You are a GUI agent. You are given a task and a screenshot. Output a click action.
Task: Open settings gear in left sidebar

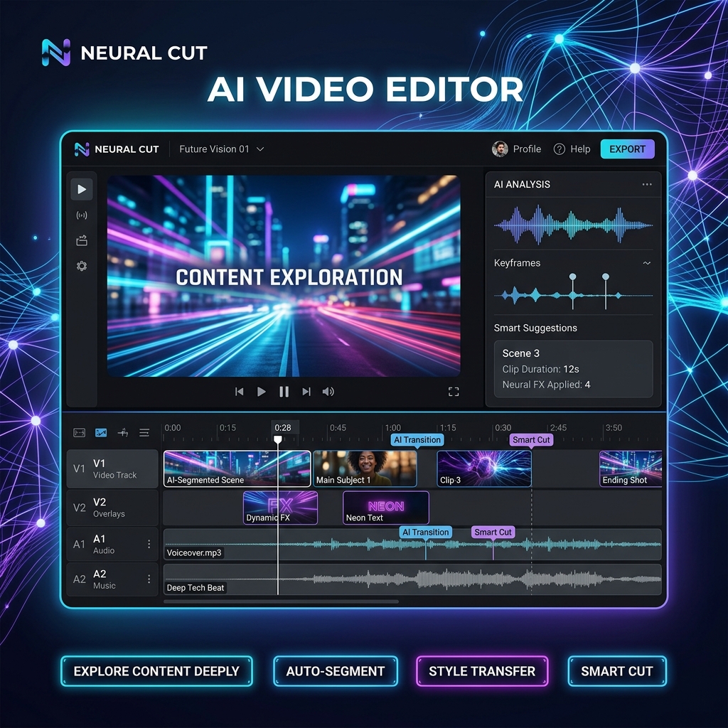[82, 267]
